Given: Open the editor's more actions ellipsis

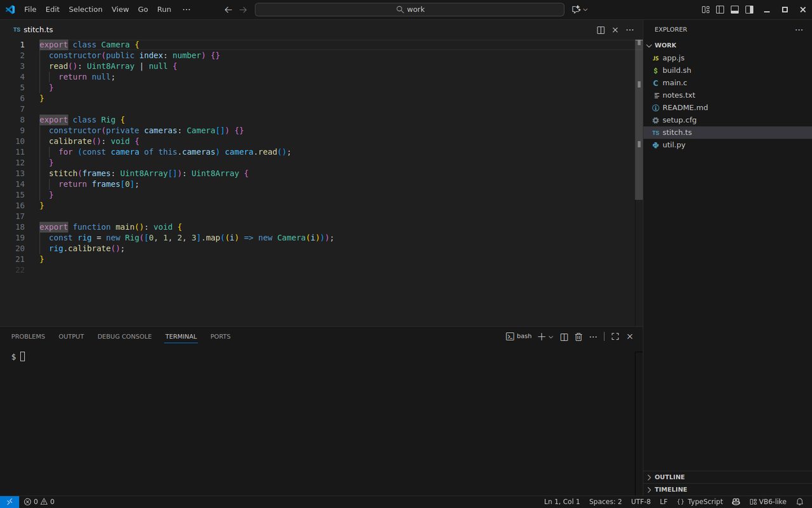Looking at the screenshot, I should [630, 30].
